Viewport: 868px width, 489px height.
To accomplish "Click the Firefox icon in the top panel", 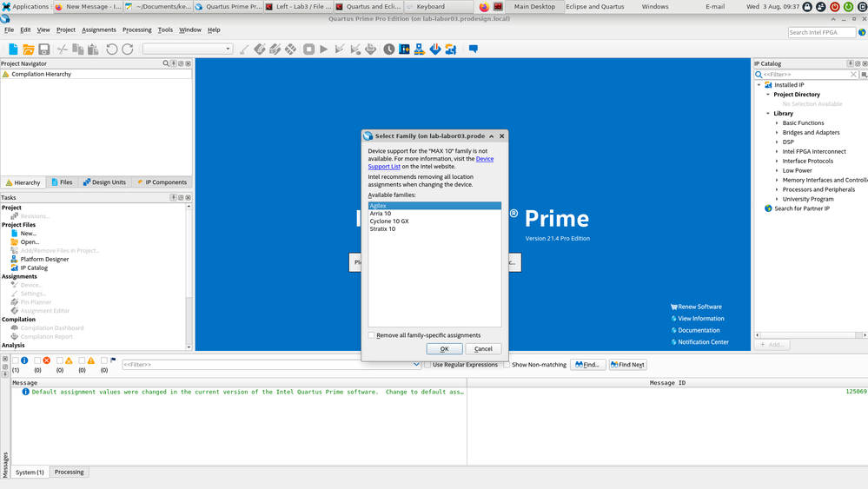I will tap(484, 7).
